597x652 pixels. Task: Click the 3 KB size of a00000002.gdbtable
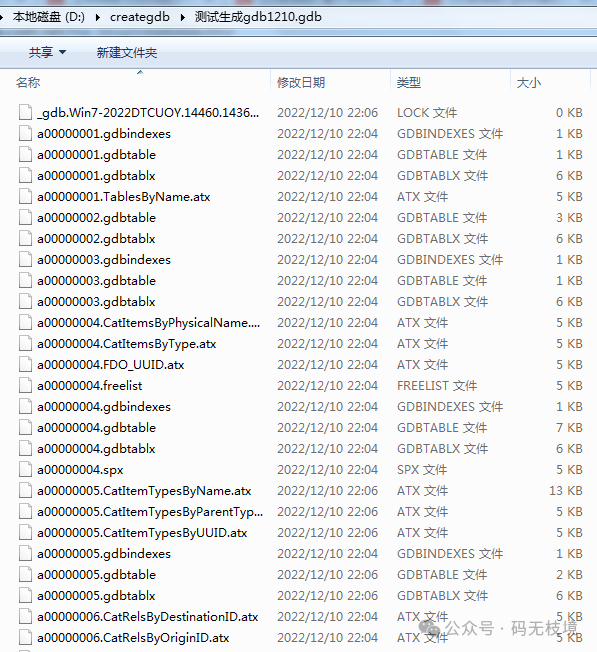tap(570, 217)
